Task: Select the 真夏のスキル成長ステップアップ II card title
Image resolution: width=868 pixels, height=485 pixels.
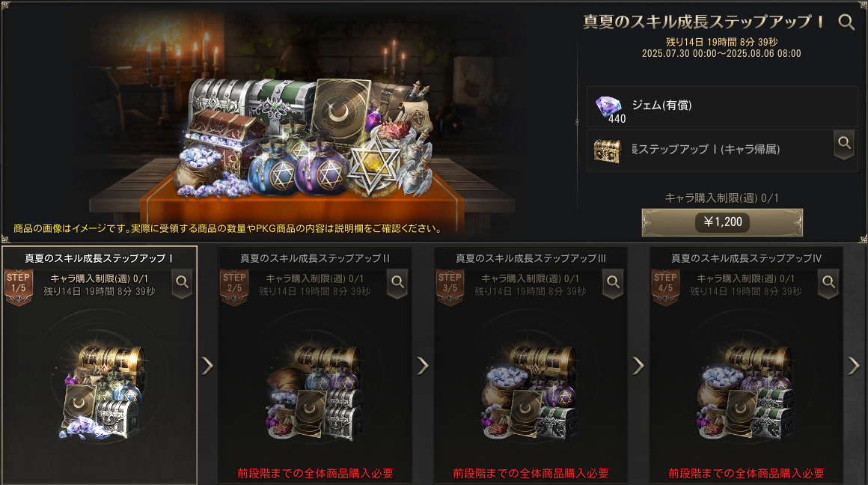Action: click(314, 258)
